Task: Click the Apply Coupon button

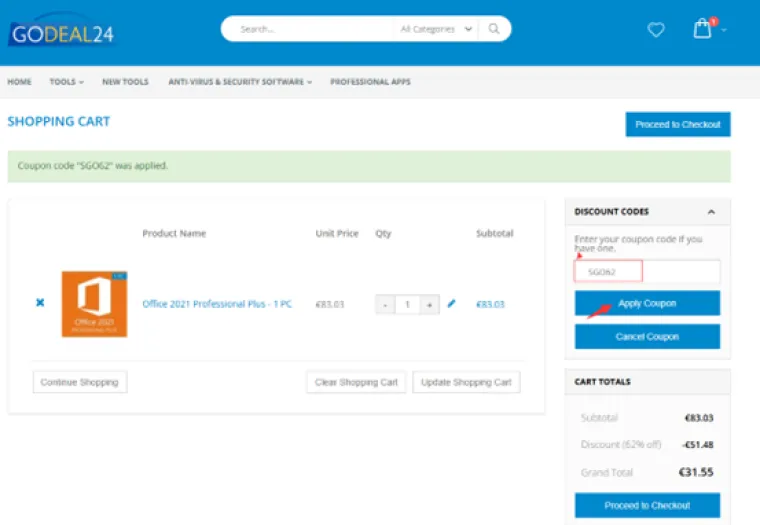Action: click(x=647, y=303)
